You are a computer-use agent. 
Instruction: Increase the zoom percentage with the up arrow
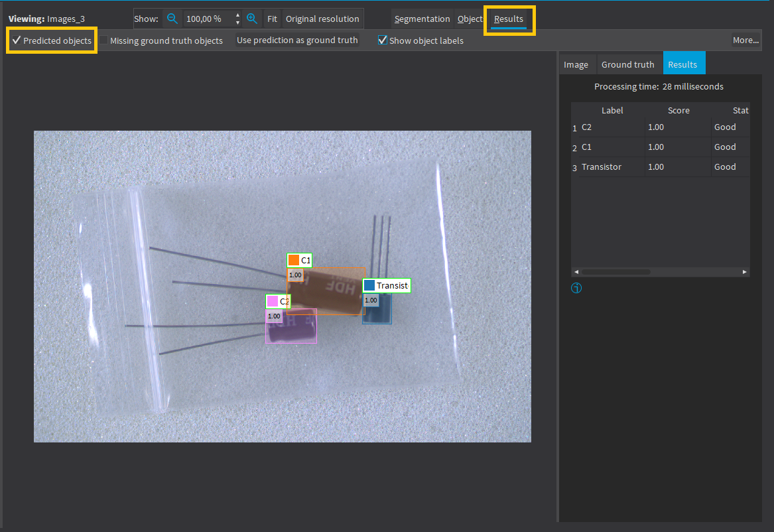(x=238, y=15)
